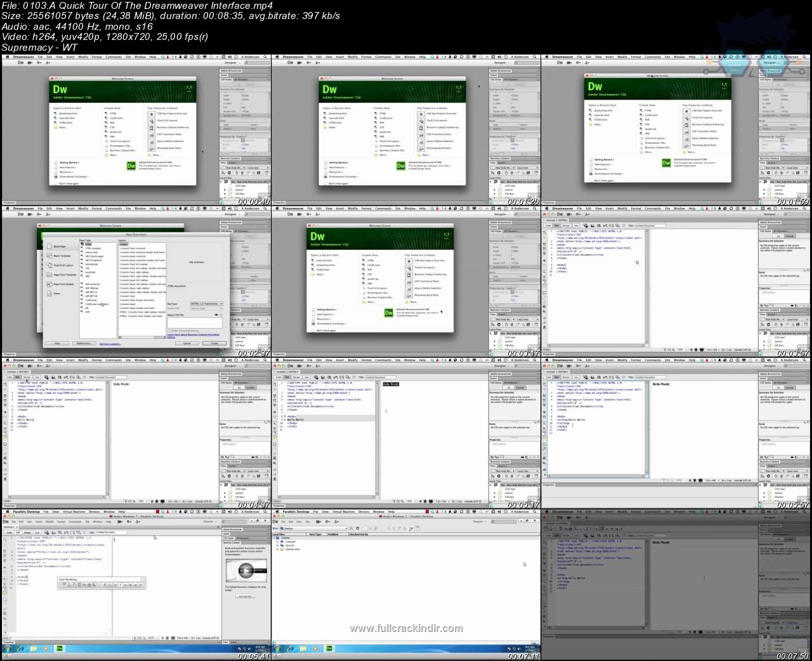Select Blank Page in New Document dialog
This screenshot has height=661, width=812.
60,246
